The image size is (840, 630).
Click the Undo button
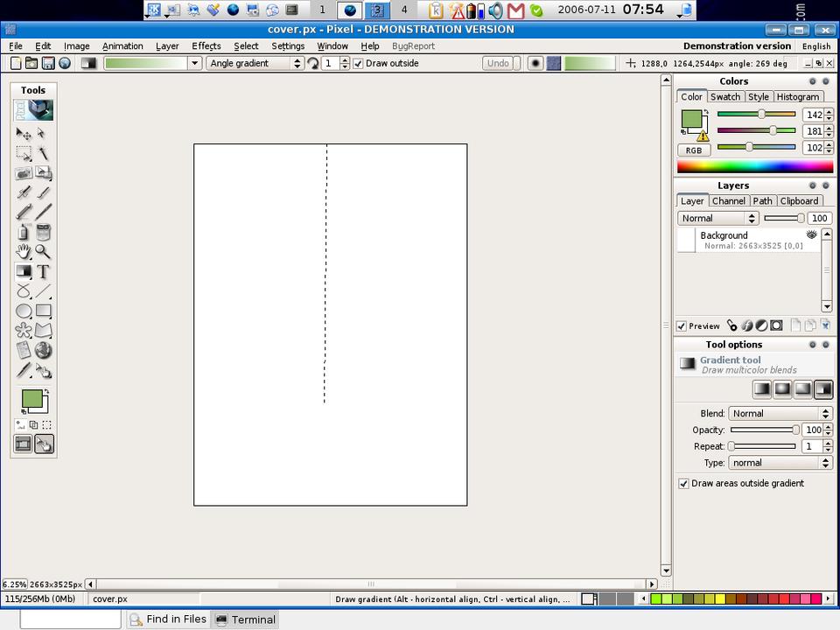(x=498, y=63)
